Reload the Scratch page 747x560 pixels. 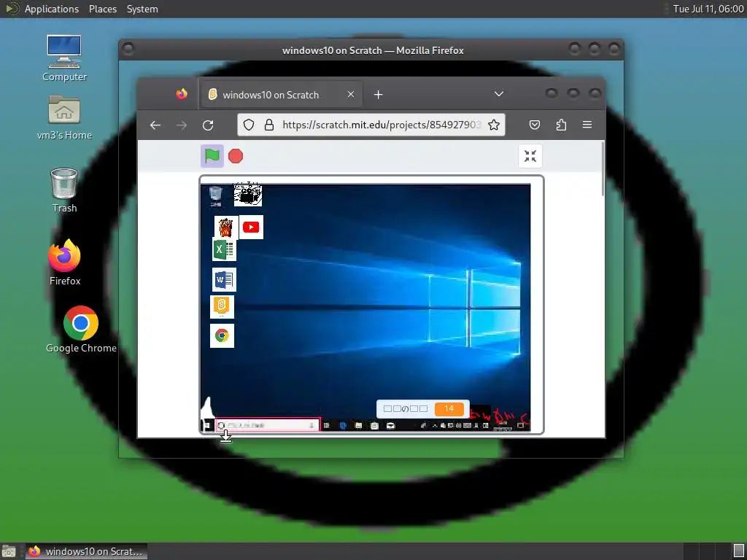pyautogui.click(x=208, y=125)
